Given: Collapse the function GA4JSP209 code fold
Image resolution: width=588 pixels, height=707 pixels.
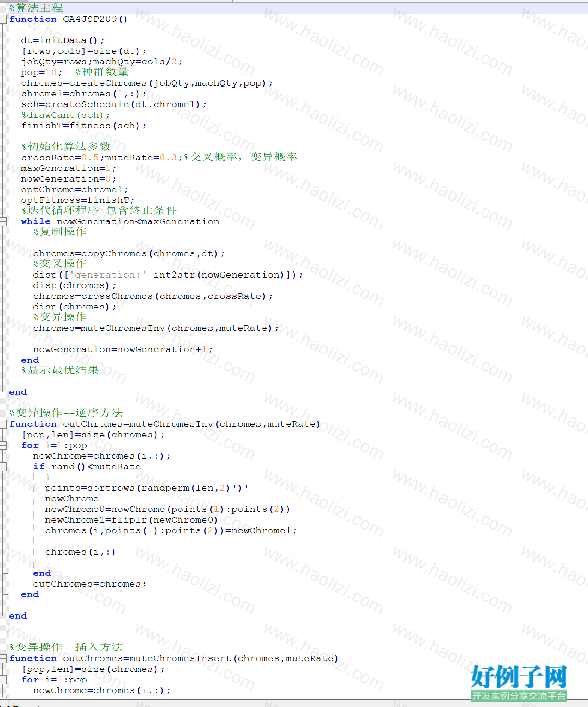Looking at the screenshot, I should point(3,19).
